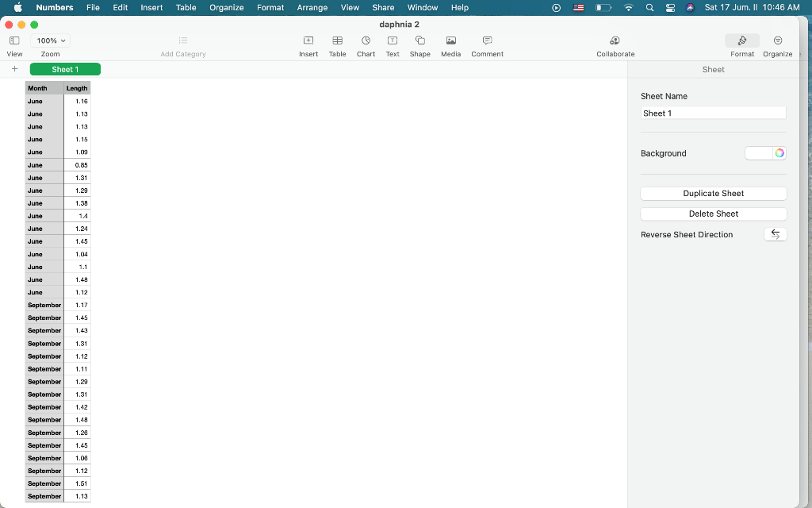Viewport: 812px width, 508px height.
Task: Insert a text box with the Text tool
Action: (x=393, y=40)
